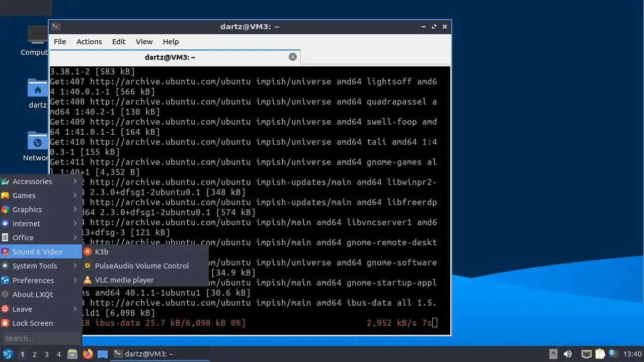Expand the Accessories submenu arrow
The image size is (644, 362).
tap(75, 181)
